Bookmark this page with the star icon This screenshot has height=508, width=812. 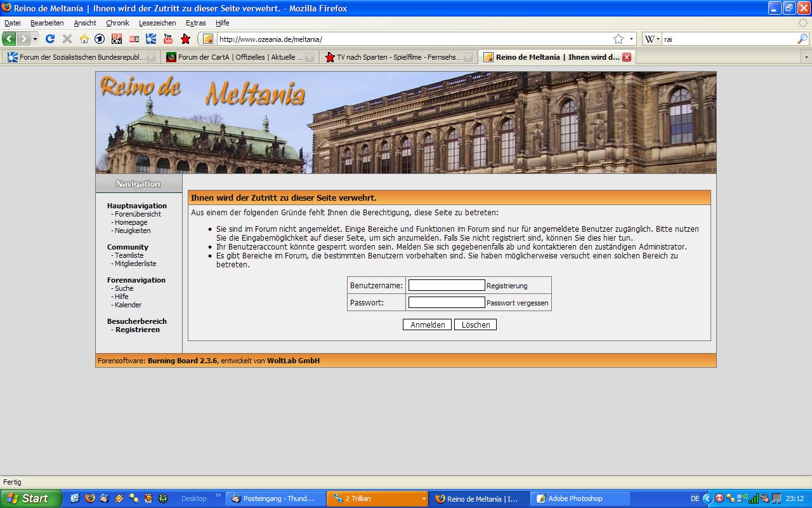pos(619,39)
